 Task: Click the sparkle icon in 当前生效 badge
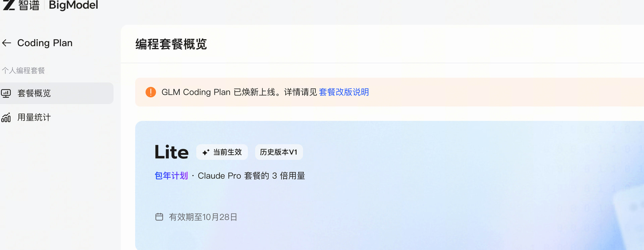point(206,152)
